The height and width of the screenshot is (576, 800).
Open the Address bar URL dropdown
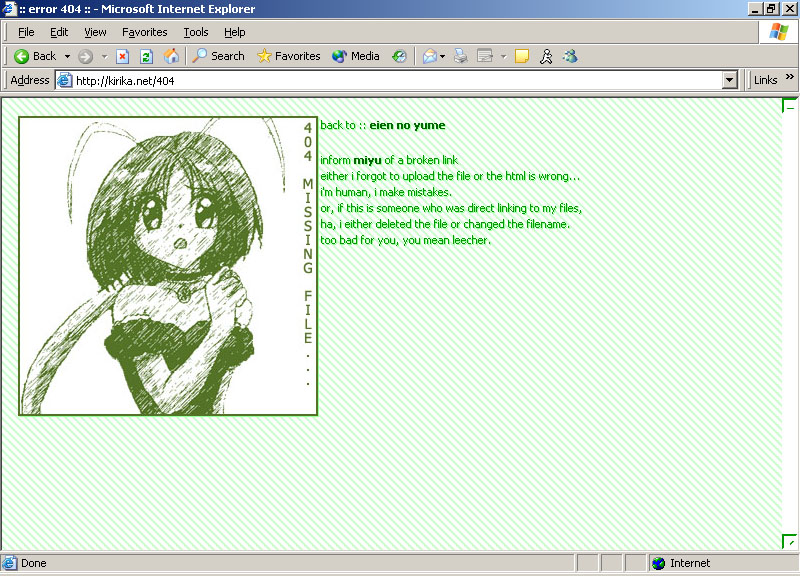tap(729, 80)
